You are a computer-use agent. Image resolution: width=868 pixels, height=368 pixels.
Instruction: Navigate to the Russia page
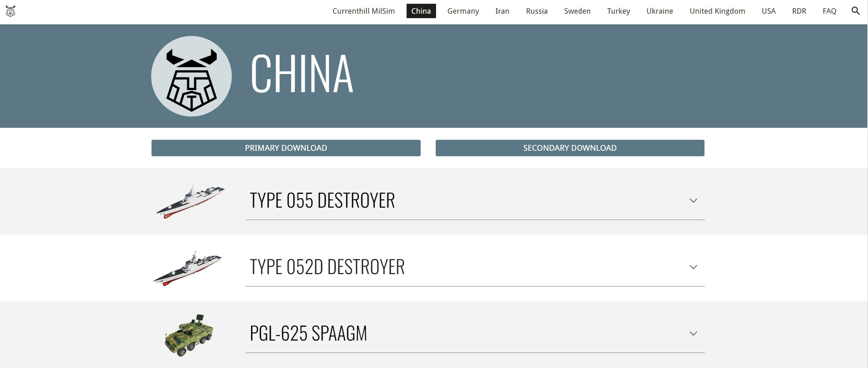click(537, 11)
